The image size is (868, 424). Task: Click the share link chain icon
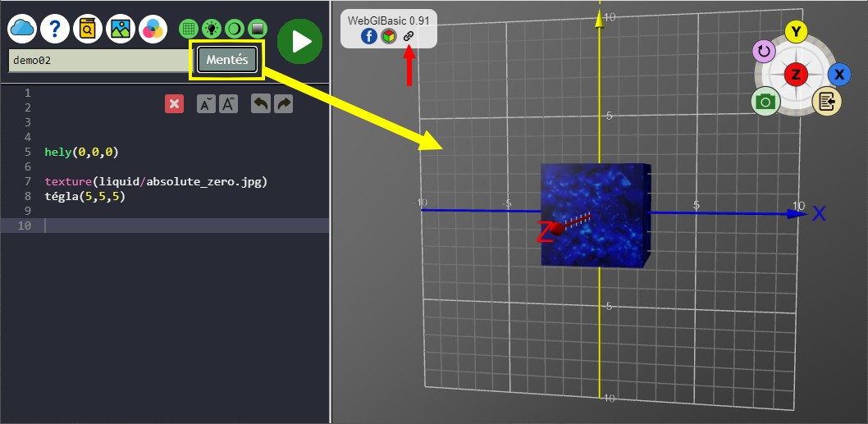pos(409,36)
